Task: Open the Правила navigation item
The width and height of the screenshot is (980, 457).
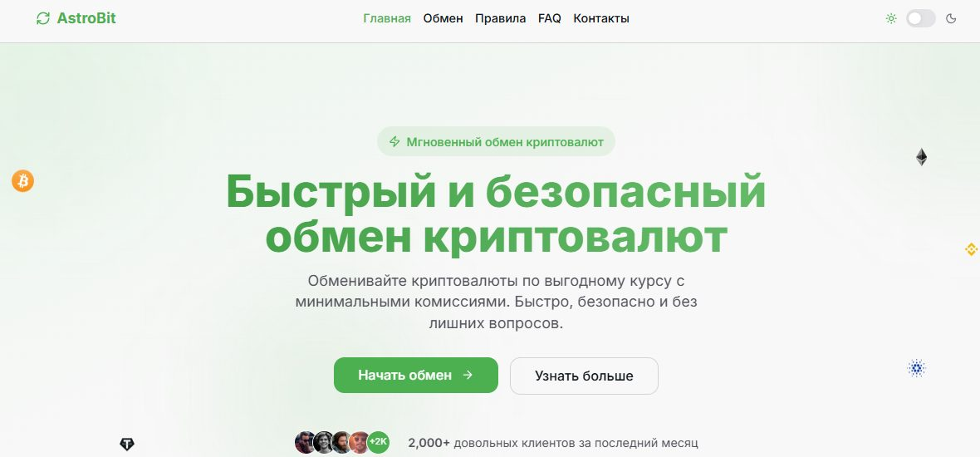Action: click(501, 19)
